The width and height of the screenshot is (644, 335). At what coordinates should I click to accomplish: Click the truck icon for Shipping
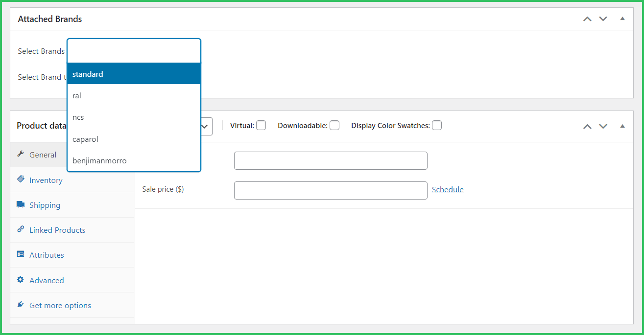coord(21,204)
